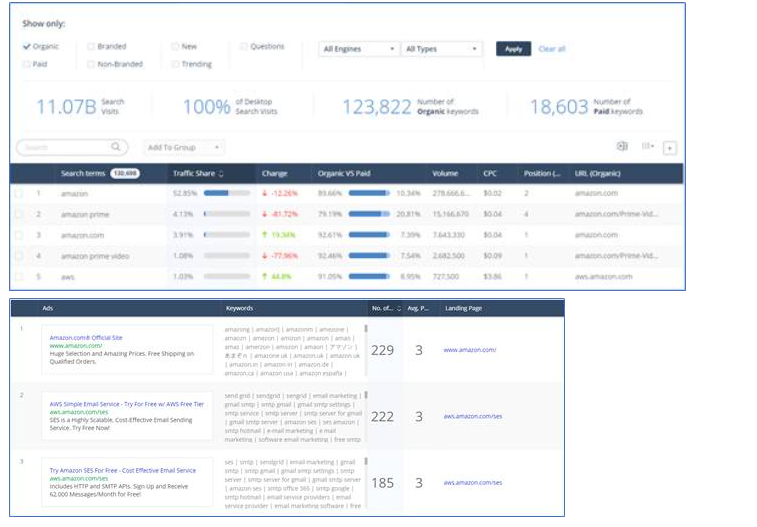Viewport: 757px width, 527px height.
Task: Select the amazon.com row checkbox
Action: [18, 235]
